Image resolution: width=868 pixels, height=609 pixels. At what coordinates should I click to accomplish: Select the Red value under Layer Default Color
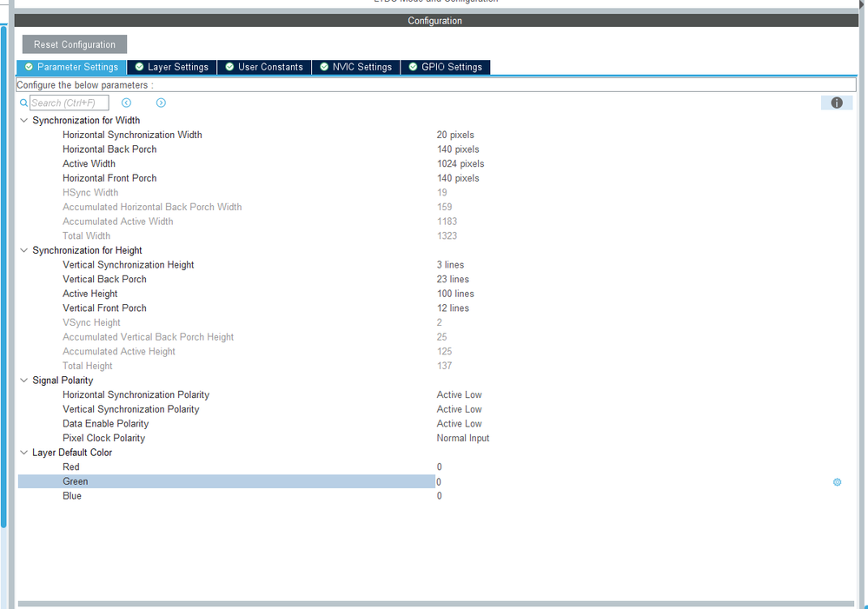coord(438,467)
